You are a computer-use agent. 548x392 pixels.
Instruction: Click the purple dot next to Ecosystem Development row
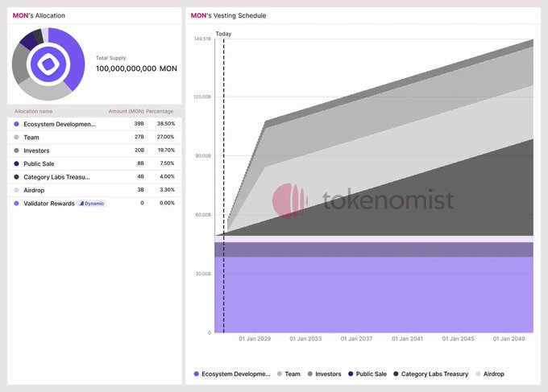(16, 124)
